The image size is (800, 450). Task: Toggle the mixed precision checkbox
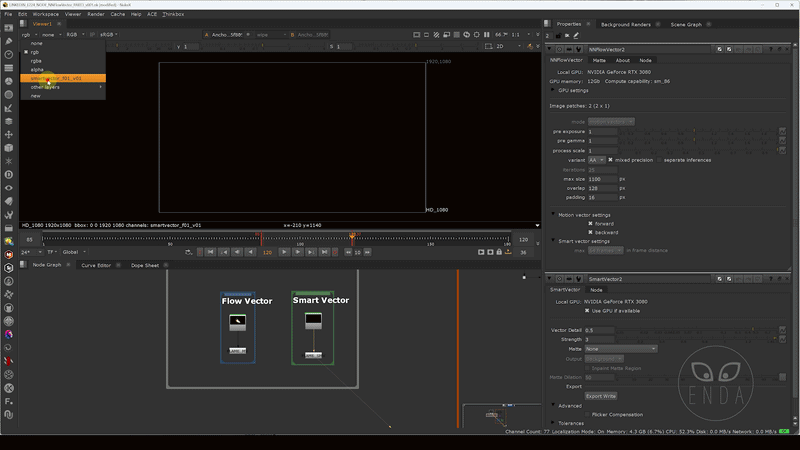(x=610, y=160)
